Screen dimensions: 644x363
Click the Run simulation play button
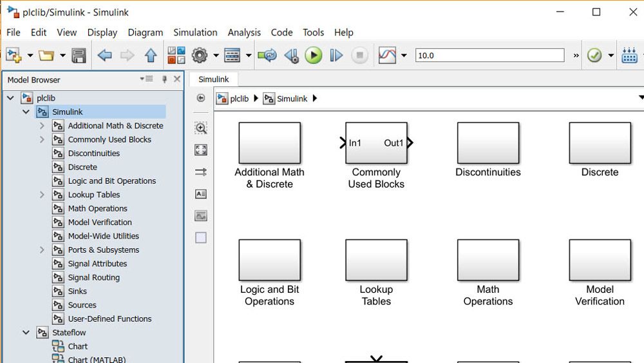point(314,55)
